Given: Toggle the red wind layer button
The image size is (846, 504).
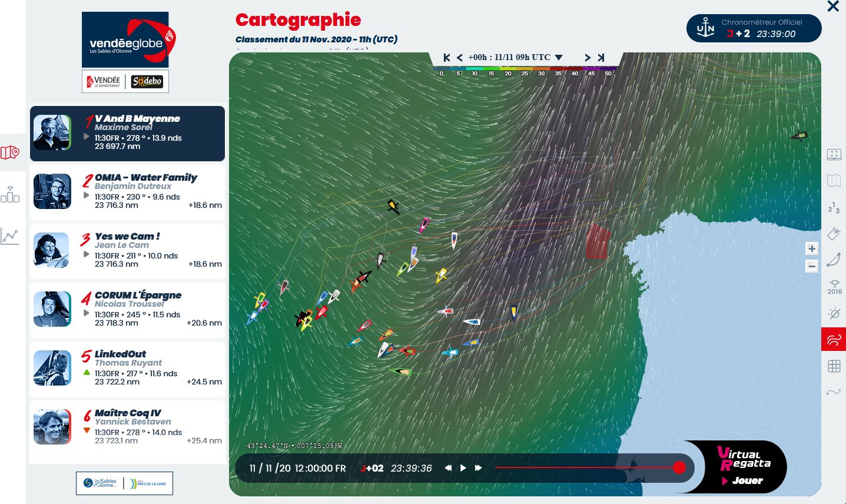Looking at the screenshot, I should [x=834, y=339].
